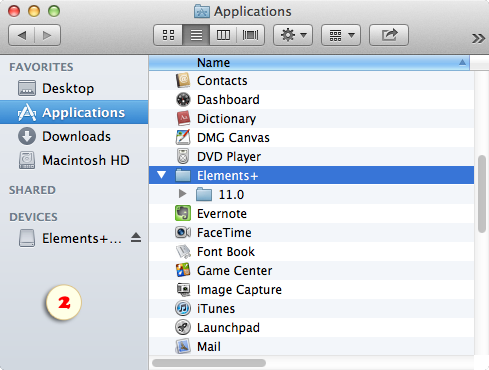
Task: Click the Image Capture file name
Action: pos(239,290)
